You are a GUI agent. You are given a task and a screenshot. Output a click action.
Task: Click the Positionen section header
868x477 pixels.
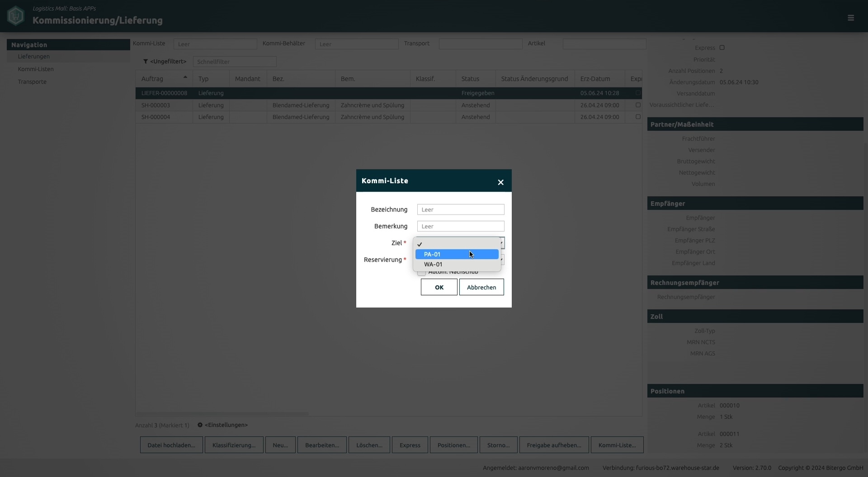pos(755,391)
